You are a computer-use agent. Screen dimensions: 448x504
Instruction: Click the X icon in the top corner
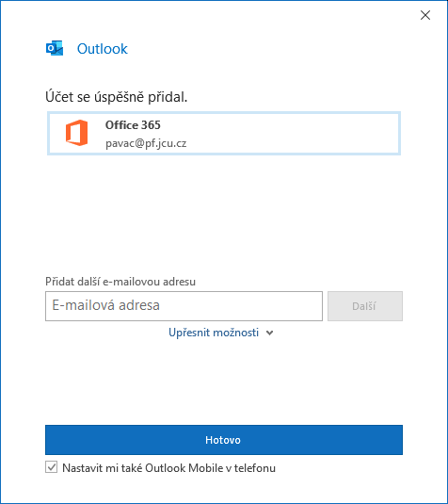(425, 15)
